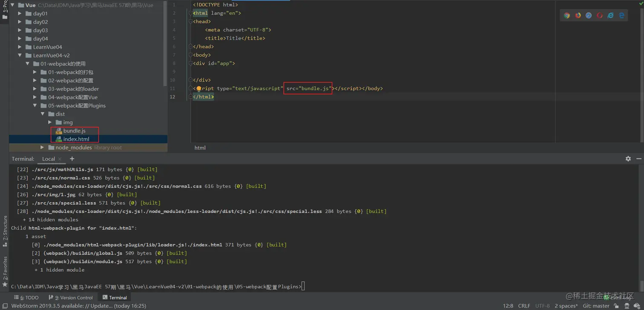Image resolution: width=644 pixels, height=310 pixels.
Task: Expand the img folder
Action: [50, 122]
